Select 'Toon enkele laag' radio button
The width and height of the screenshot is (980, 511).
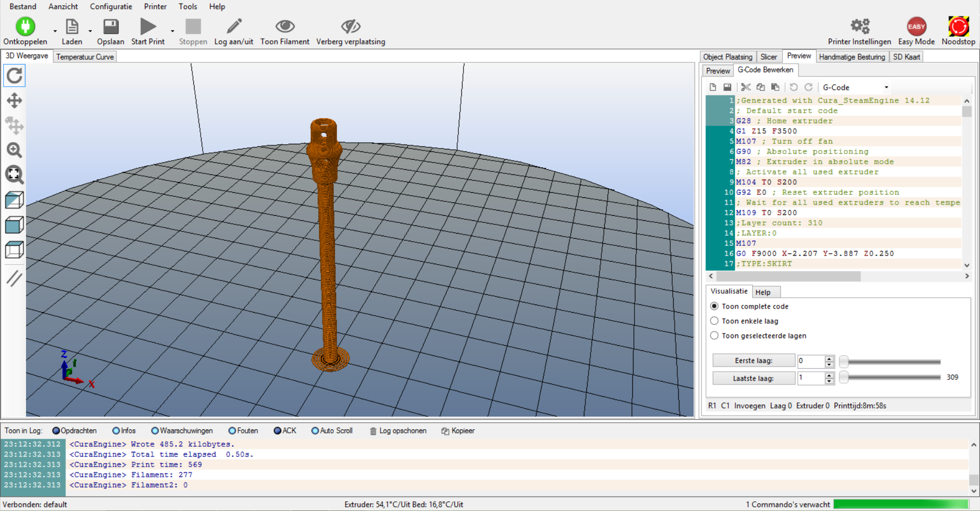coord(715,321)
